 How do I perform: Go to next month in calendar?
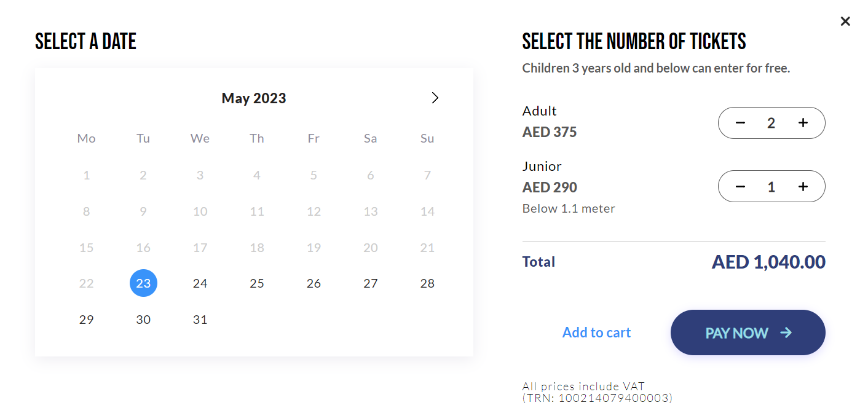tap(435, 98)
